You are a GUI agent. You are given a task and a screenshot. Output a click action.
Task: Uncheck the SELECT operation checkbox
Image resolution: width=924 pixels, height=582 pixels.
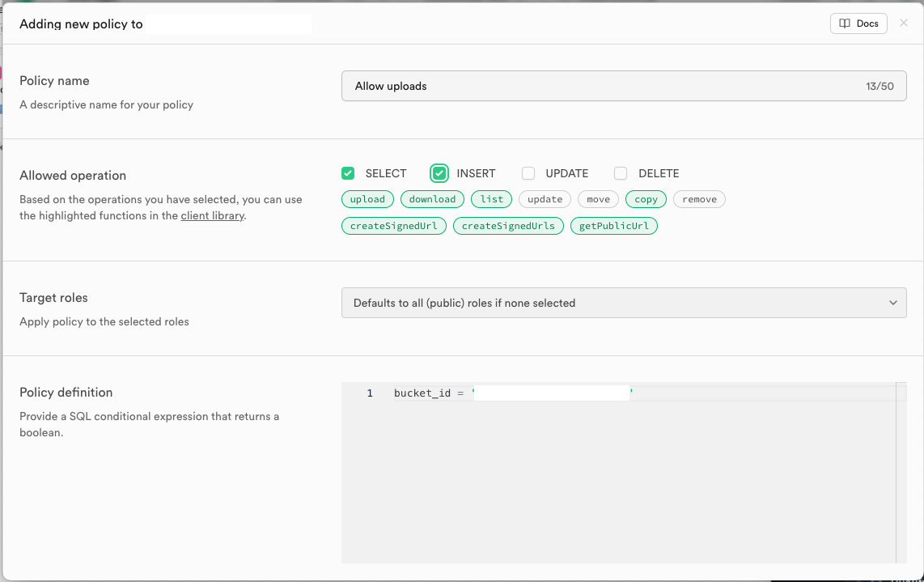[348, 173]
